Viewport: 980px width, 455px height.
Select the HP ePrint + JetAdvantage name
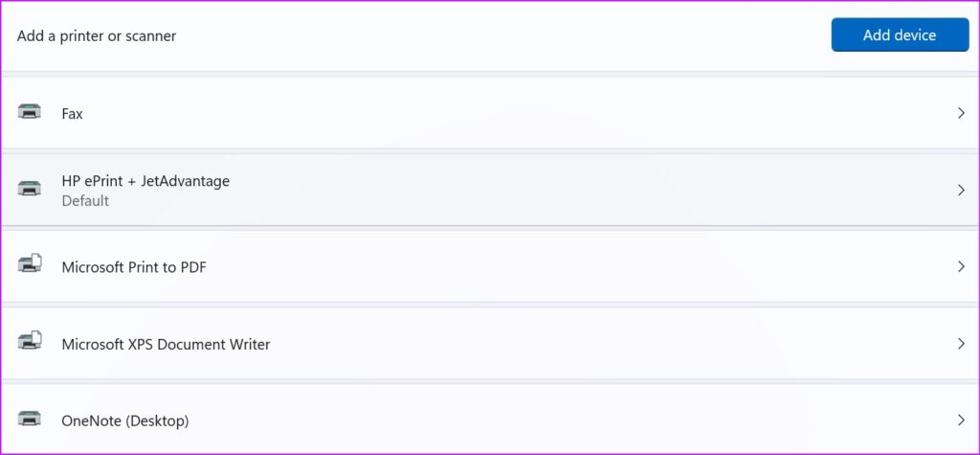(145, 180)
